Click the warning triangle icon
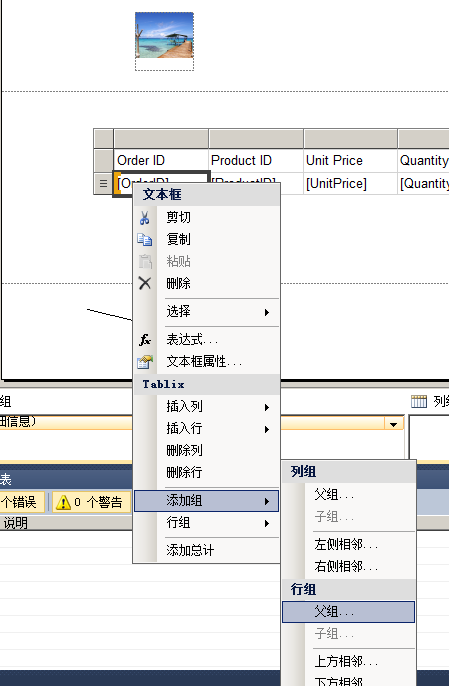The width and height of the screenshot is (449, 686). tap(63, 502)
